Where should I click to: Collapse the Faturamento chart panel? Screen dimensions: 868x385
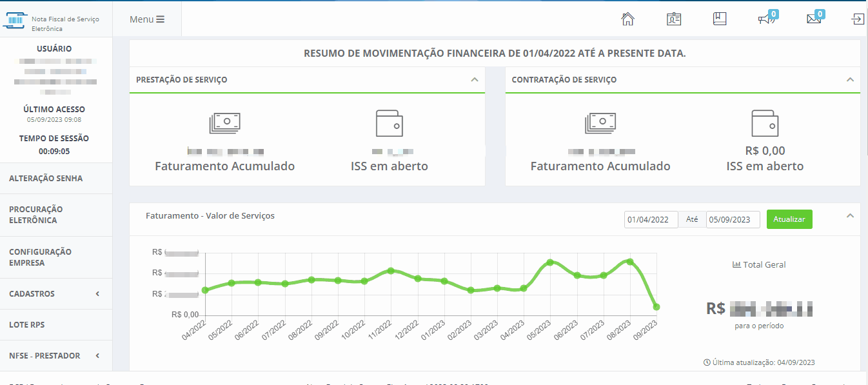(850, 216)
